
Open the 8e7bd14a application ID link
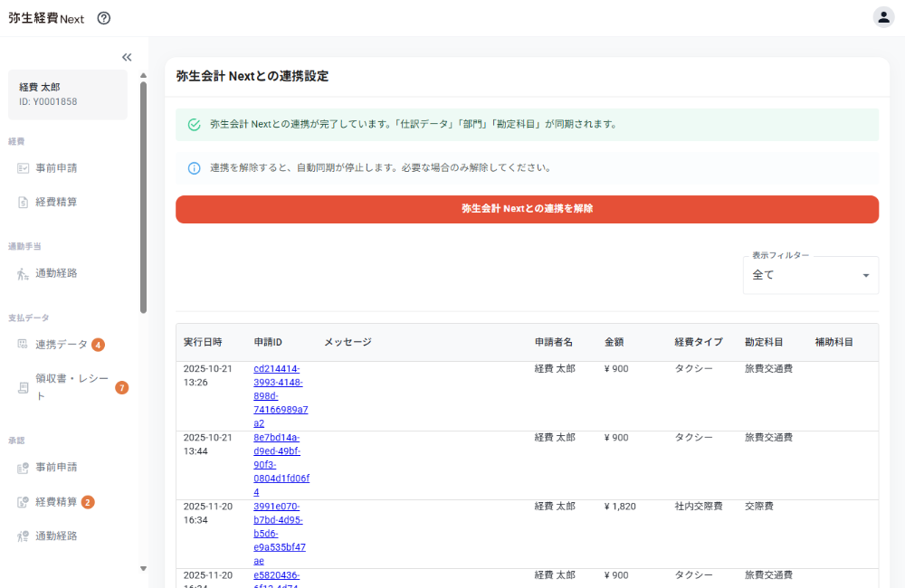(x=281, y=464)
